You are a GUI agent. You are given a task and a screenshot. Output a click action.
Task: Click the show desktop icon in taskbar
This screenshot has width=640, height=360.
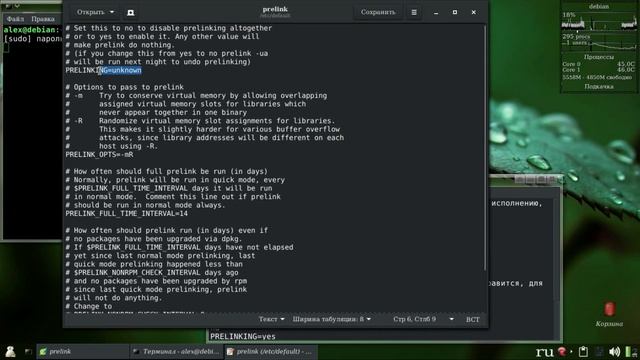tap(28, 351)
